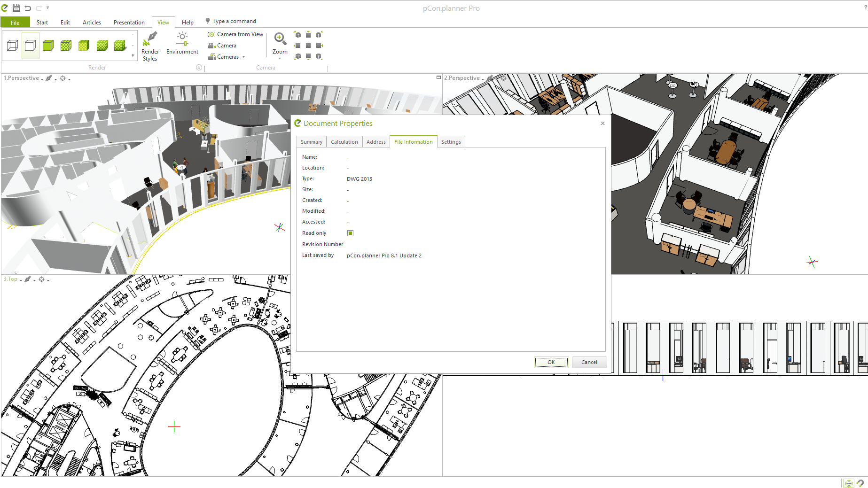
Task: Select the top-center camera view icon
Action: (x=308, y=35)
